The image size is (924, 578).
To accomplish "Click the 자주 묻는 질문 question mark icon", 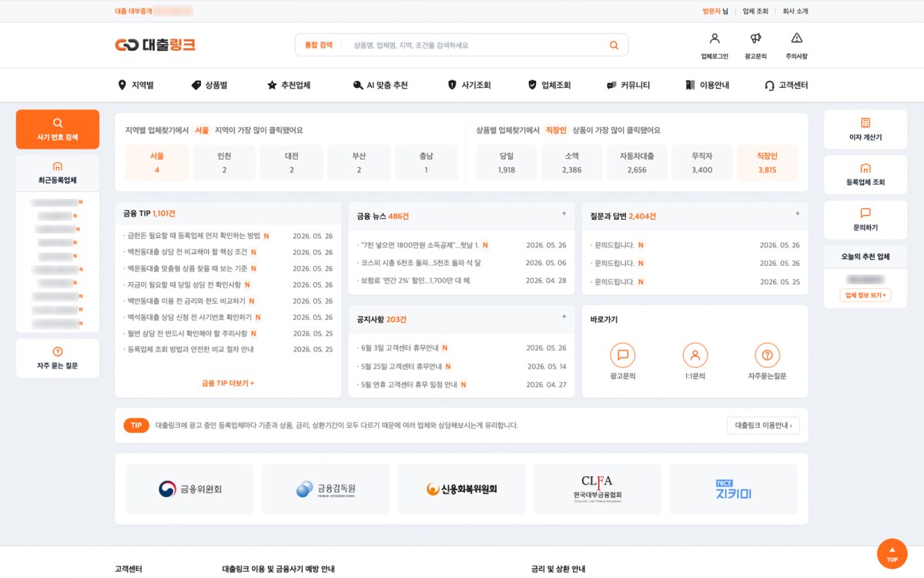I will pyautogui.click(x=58, y=351).
